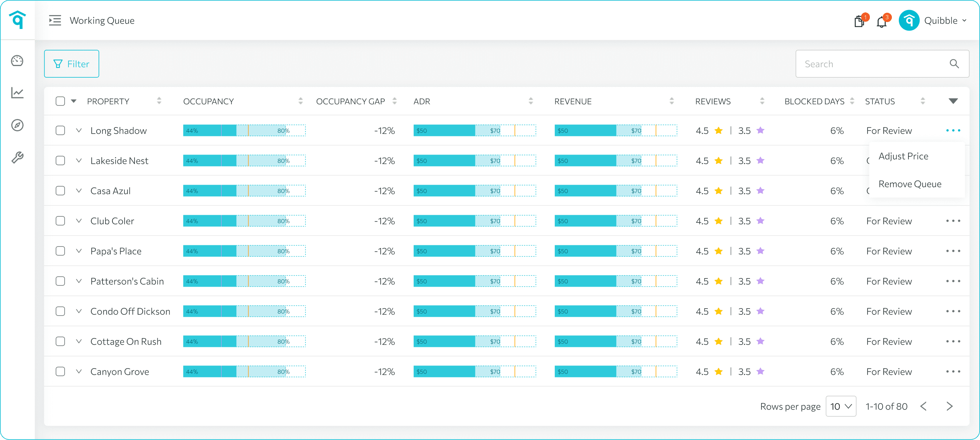Tick the select-all checkbox in the header

point(60,101)
